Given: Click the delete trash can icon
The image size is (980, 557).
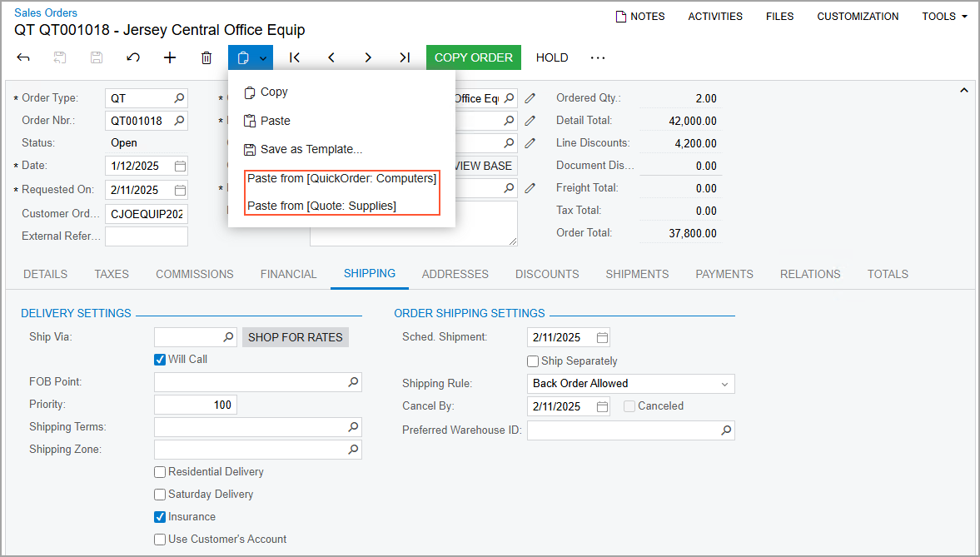Looking at the screenshot, I should point(206,57).
